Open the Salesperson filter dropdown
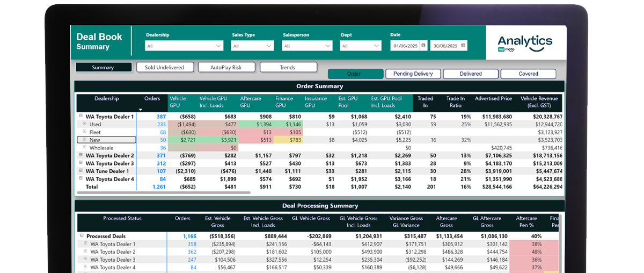 coord(308,46)
